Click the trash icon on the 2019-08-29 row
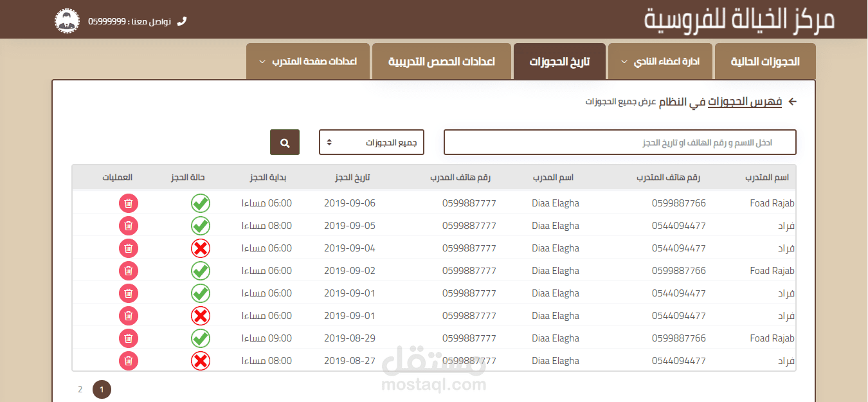The height and width of the screenshot is (402, 868). 129,338
